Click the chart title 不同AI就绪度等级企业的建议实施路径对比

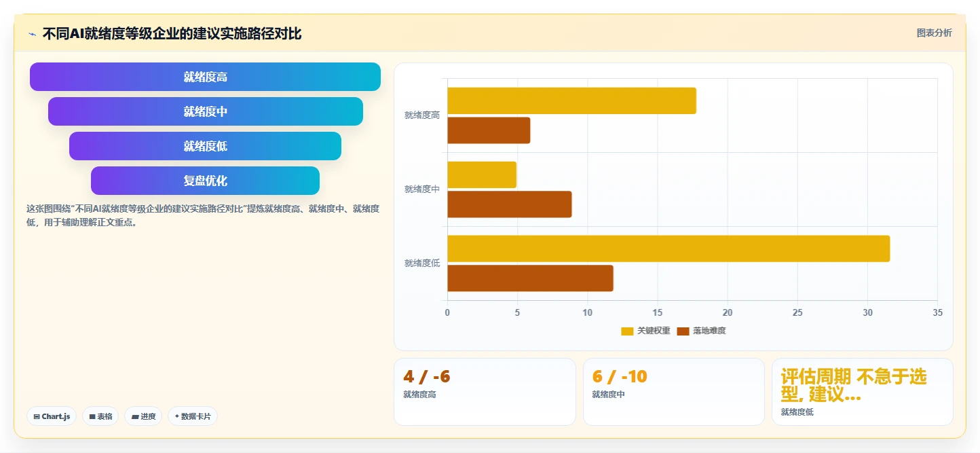[172, 34]
